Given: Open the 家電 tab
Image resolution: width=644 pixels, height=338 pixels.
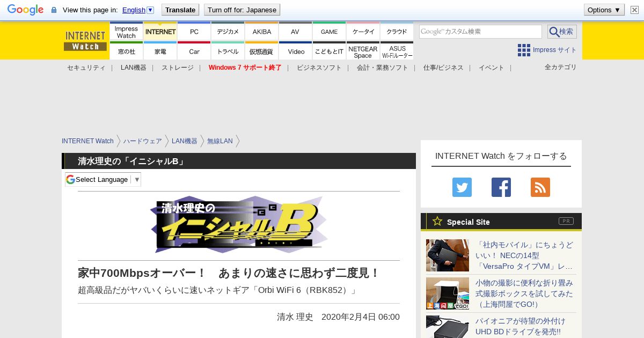Looking at the screenshot, I should pyautogui.click(x=160, y=51).
